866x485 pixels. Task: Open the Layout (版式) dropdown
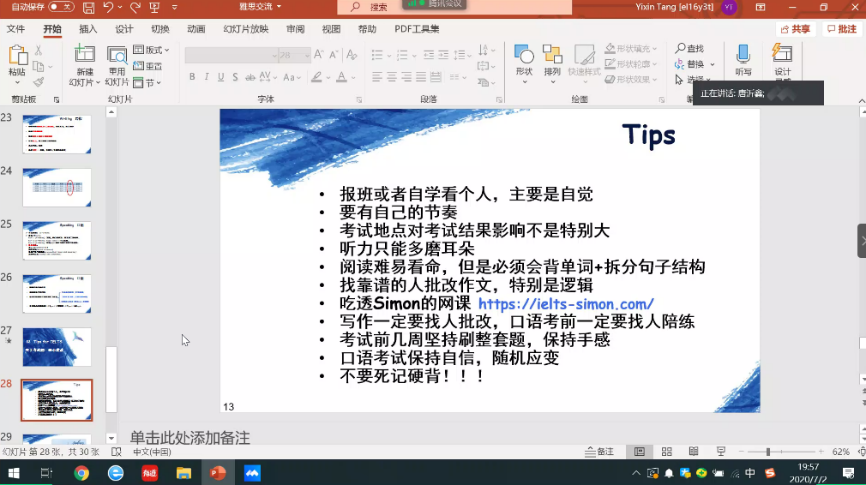click(151, 50)
